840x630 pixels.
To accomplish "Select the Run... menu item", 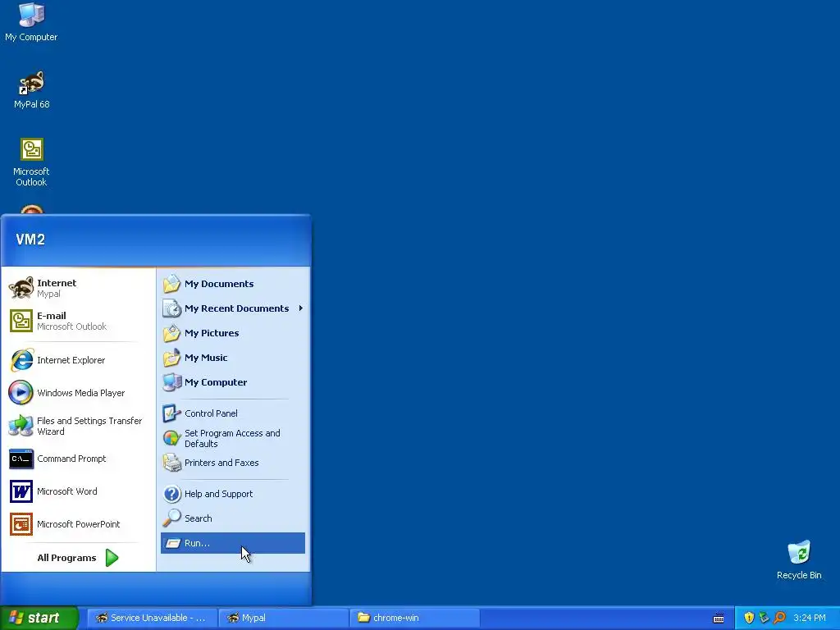I will tap(232, 543).
